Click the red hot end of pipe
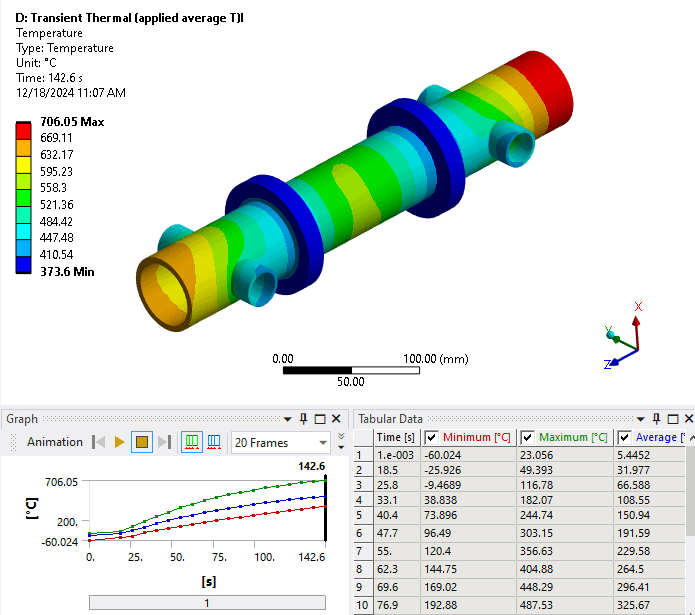Screen dimensions: 695x615 543,91
